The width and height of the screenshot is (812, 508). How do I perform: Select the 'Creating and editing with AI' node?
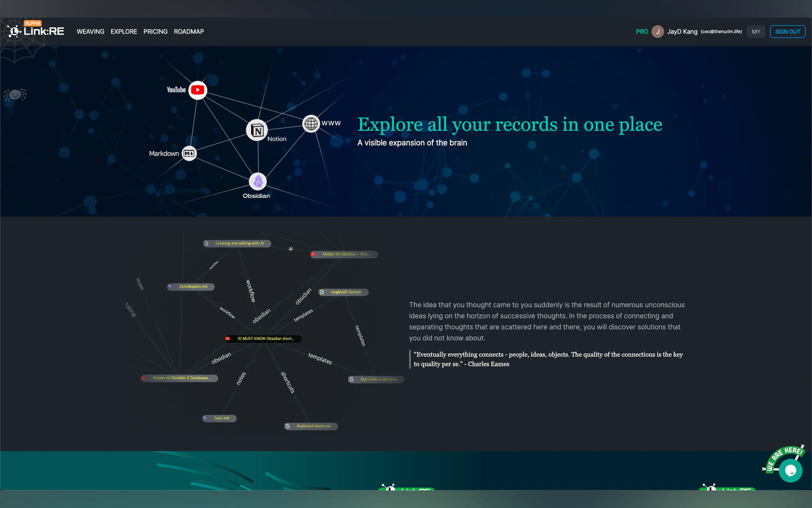tap(237, 243)
